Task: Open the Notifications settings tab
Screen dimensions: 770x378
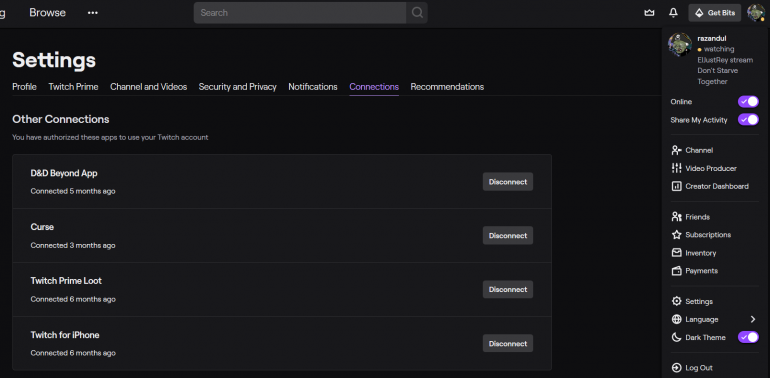Action: (x=313, y=87)
